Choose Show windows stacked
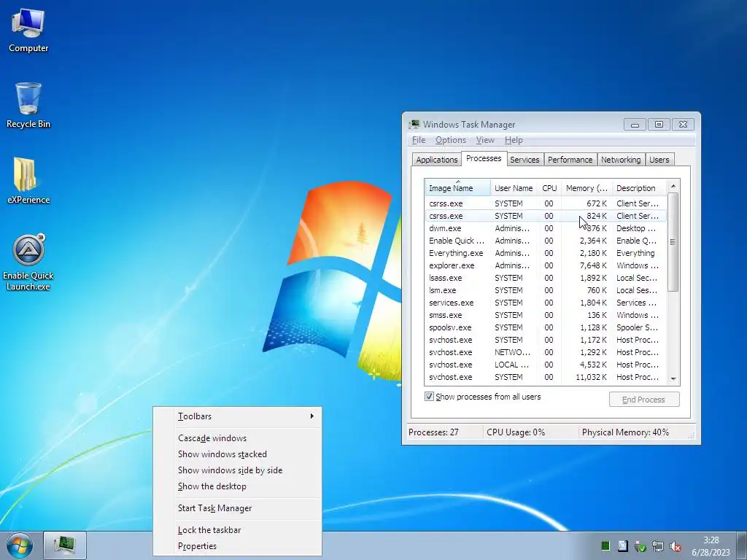747x560 pixels. 237,454
